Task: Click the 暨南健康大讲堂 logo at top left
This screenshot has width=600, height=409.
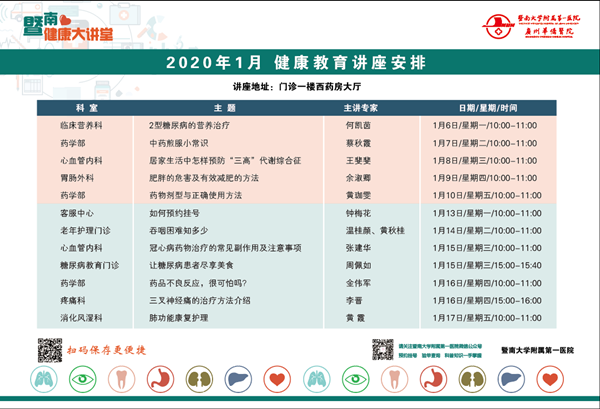Action: tap(68, 27)
